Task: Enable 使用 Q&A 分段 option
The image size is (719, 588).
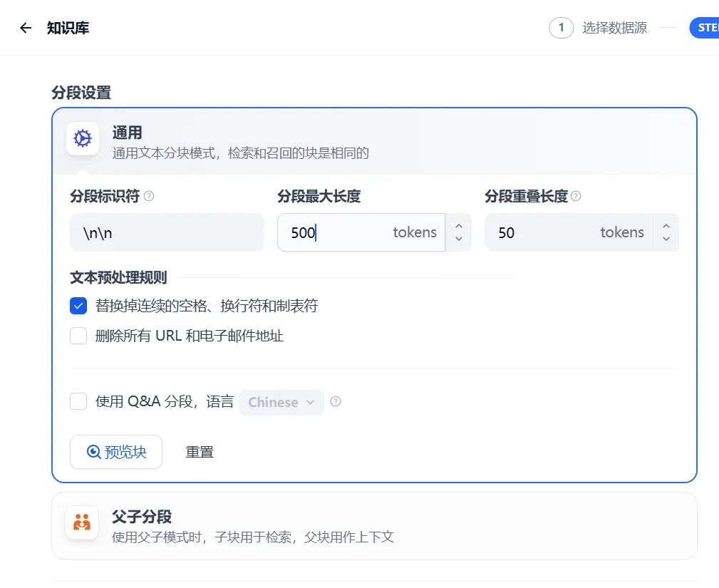Action: click(x=78, y=401)
